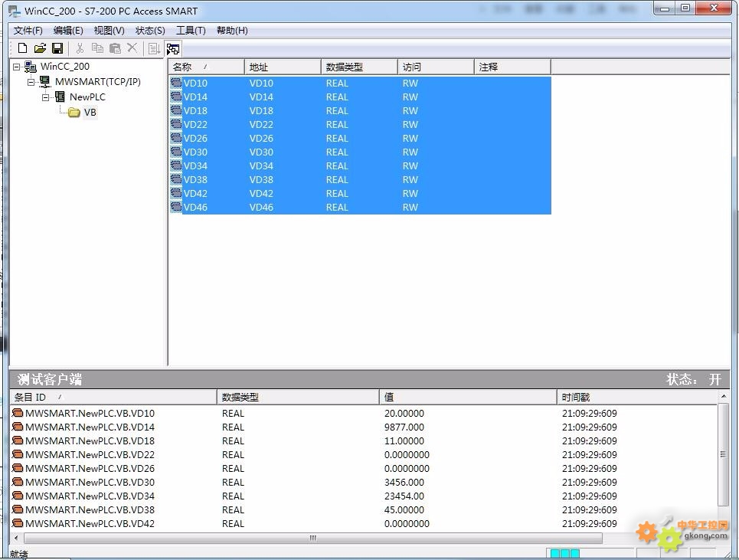The height and width of the screenshot is (560, 739).
Task: Click the Cut scissors toolbar icon
Action: point(80,48)
